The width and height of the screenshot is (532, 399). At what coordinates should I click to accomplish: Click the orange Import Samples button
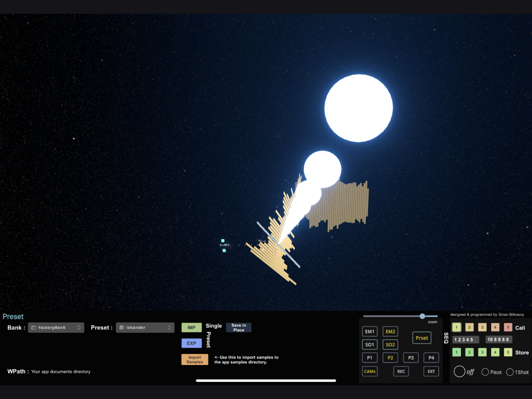point(195,360)
